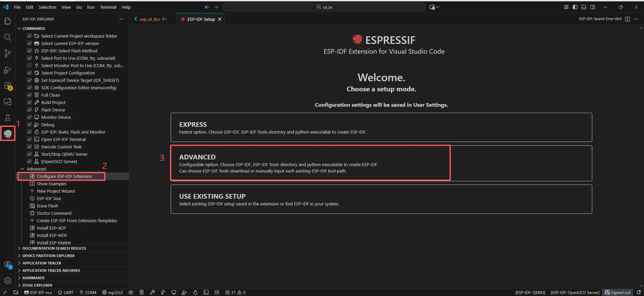Select Configure ESP-IDF Extension item
The height and width of the screenshot is (296, 644).
tap(64, 176)
